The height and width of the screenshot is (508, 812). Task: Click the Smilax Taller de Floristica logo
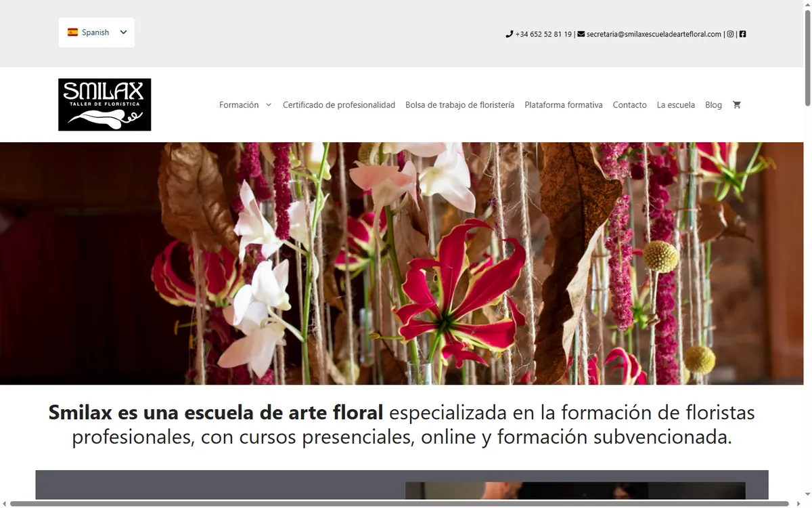(105, 105)
